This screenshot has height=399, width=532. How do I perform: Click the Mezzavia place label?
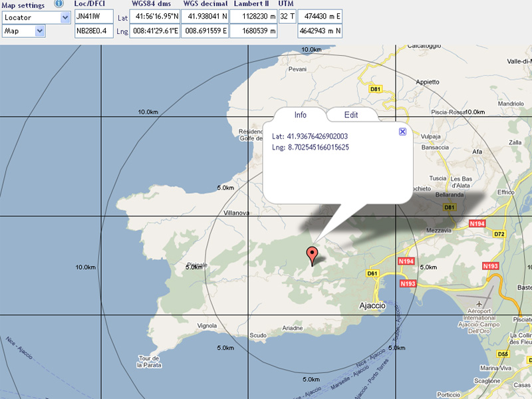439,231
